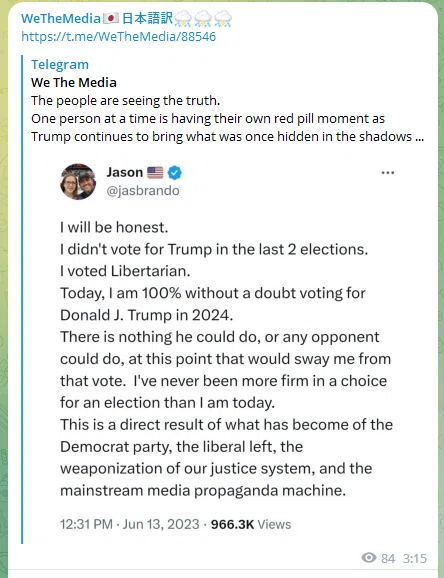Open the three-dot menu on Jason's tweet
The height and width of the screenshot is (578, 444).
click(x=388, y=173)
